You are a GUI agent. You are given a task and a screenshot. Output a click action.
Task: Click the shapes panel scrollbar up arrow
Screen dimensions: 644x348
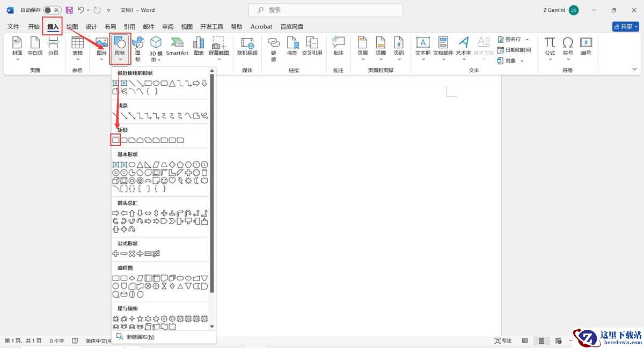pos(212,70)
